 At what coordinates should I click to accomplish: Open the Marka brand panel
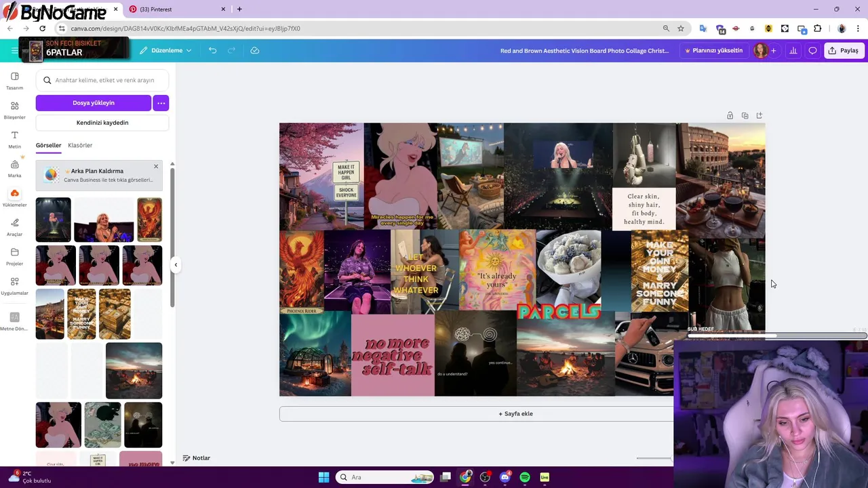(x=14, y=169)
